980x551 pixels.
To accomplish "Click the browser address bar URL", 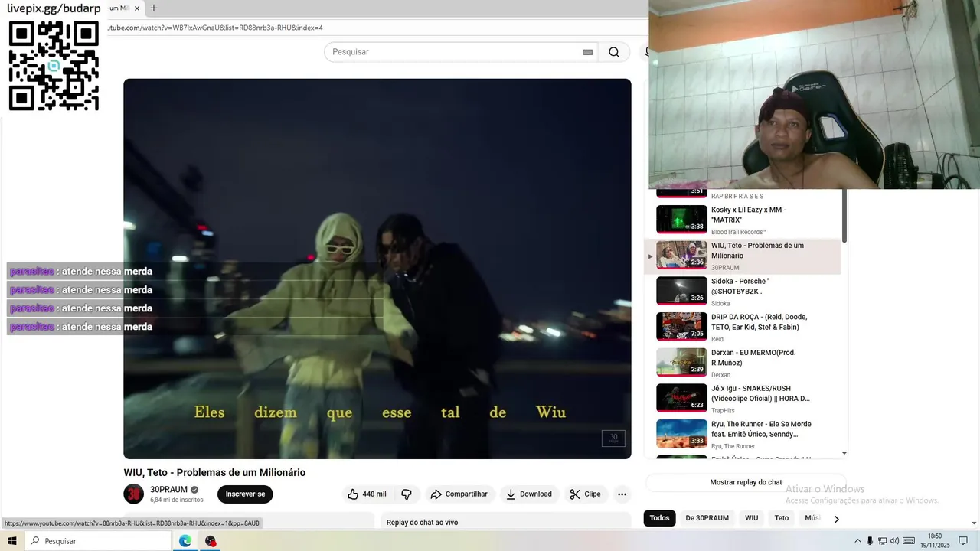I will pos(216,28).
